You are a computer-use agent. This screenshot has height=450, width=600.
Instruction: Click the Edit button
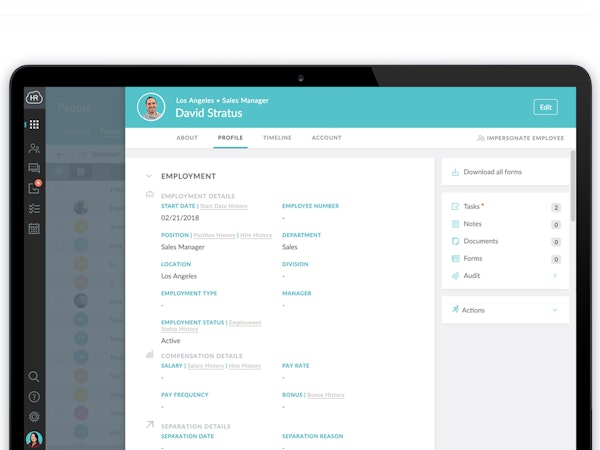(x=545, y=107)
